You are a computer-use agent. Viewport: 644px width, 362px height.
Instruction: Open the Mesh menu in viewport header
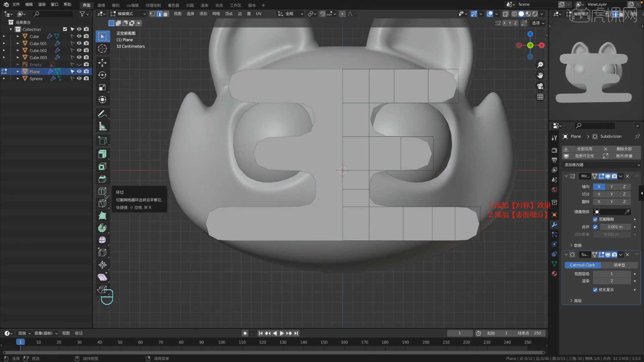click(x=216, y=14)
